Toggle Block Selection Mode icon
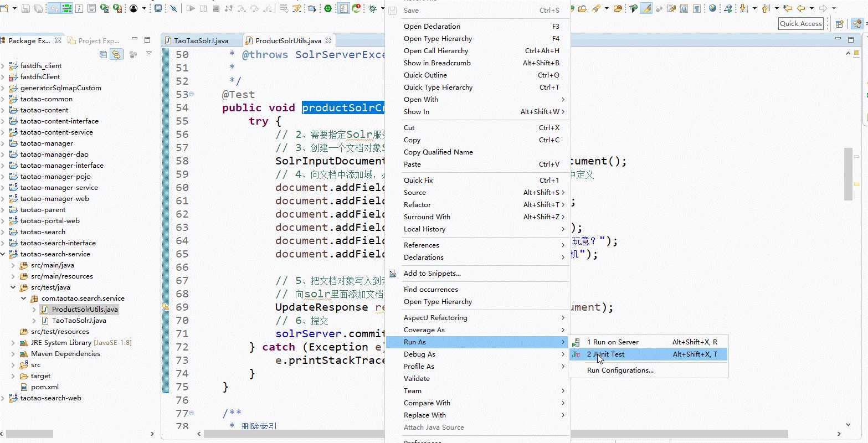 [x=684, y=8]
